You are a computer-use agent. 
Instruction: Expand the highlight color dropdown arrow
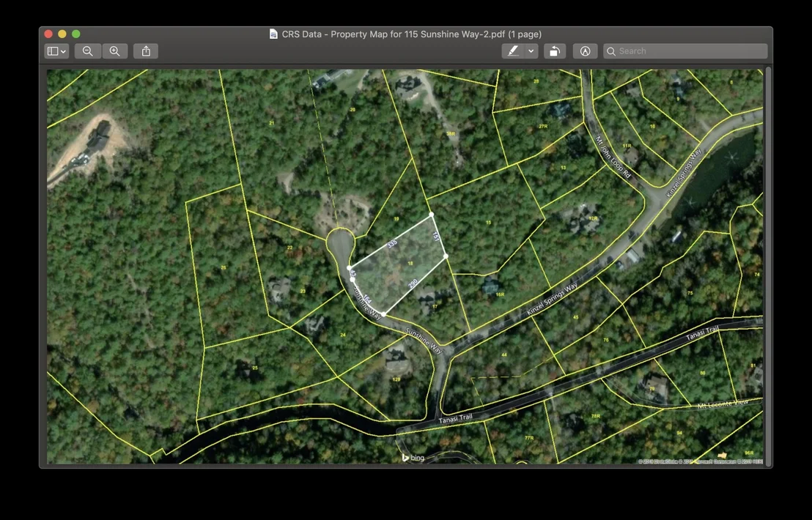coord(531,51)
